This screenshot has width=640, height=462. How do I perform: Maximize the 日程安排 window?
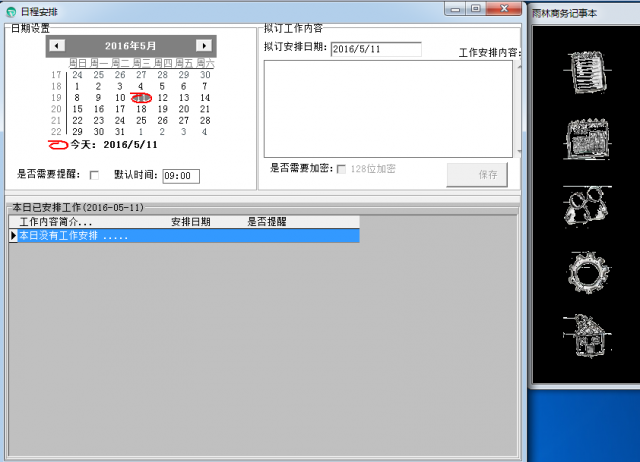point(476,9)
